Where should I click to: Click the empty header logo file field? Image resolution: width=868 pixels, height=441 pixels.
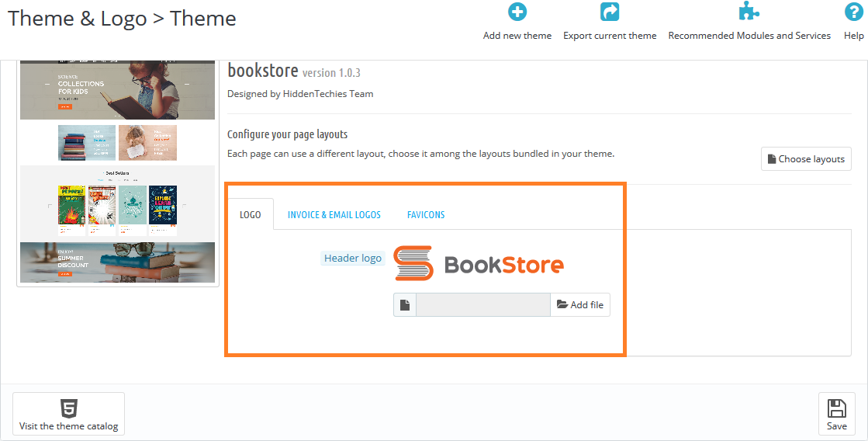(483, 304)
